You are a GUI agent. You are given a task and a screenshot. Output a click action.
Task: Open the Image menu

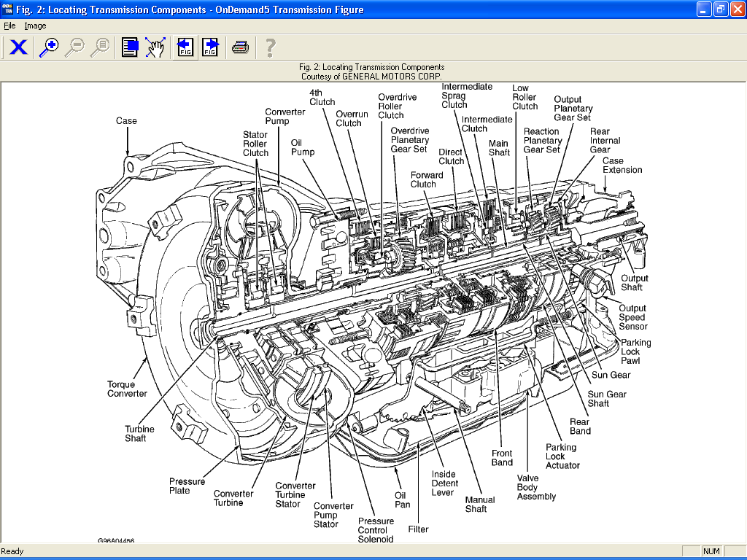click(x=35, y=26)
